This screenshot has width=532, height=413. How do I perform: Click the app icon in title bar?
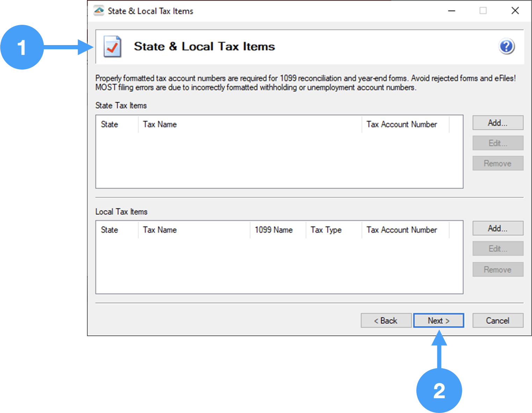tap(99, 11)
